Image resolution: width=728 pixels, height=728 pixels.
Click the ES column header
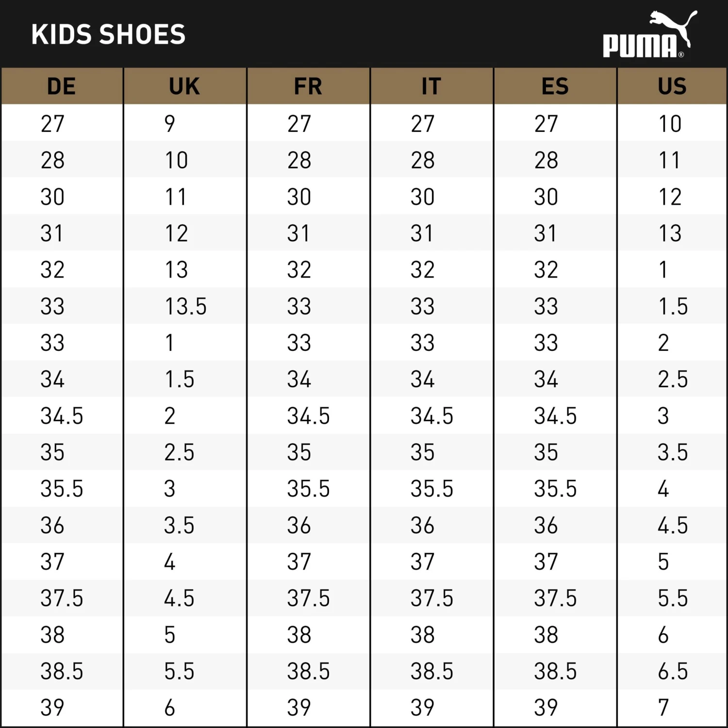point(555,86)
